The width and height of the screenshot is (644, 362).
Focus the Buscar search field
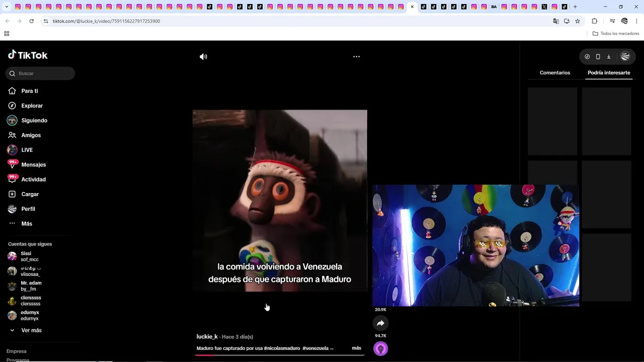[40, 73]
